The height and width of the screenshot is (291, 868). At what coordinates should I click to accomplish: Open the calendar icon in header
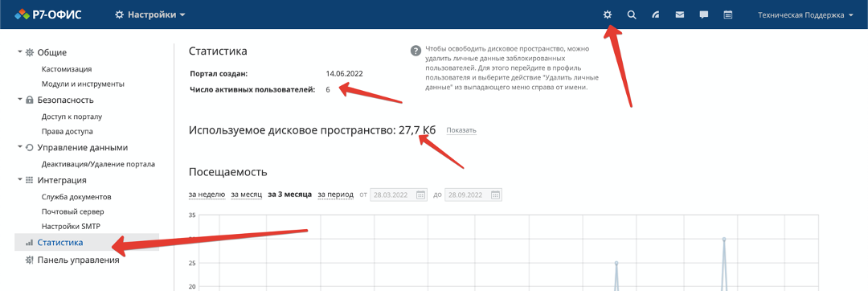(728, 15)
